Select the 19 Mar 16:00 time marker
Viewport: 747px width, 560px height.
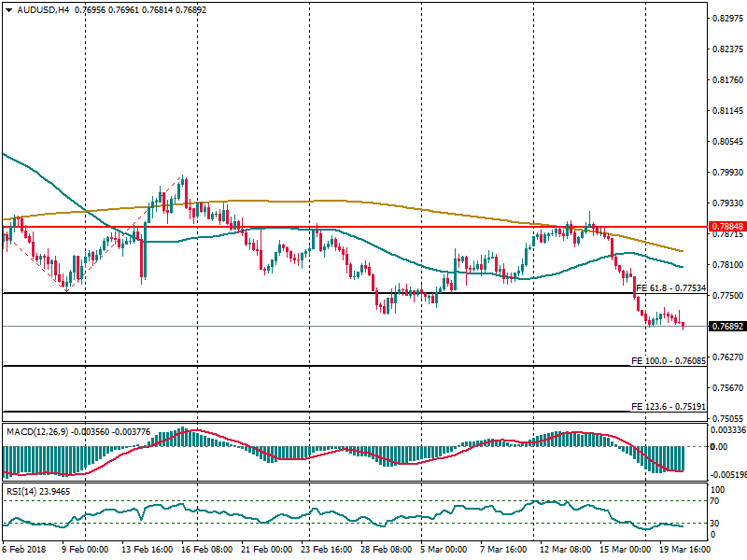point(684,551)
